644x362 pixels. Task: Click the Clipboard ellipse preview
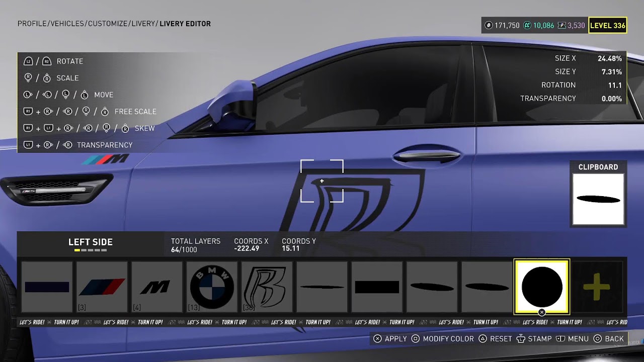[598, 199]
